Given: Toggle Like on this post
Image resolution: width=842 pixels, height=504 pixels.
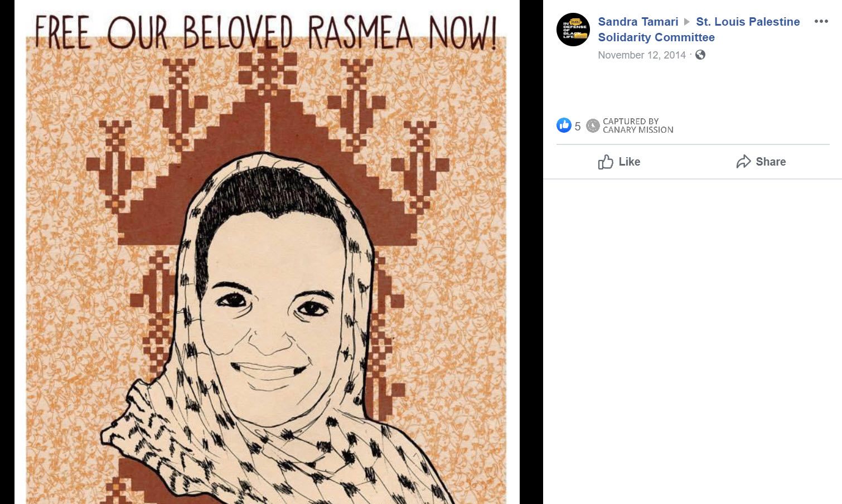Looking at the screenshot, I should tap(619, 162).
